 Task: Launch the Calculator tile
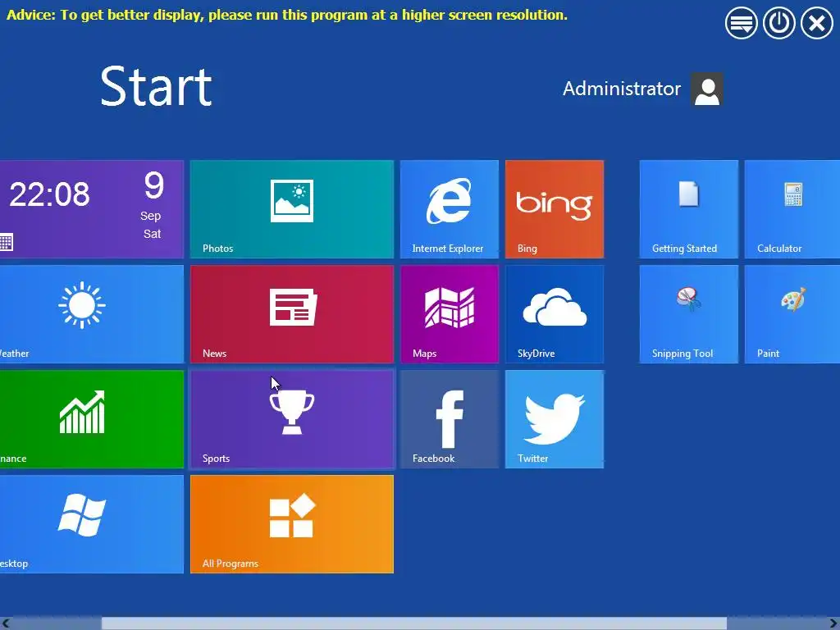point(792,209)
